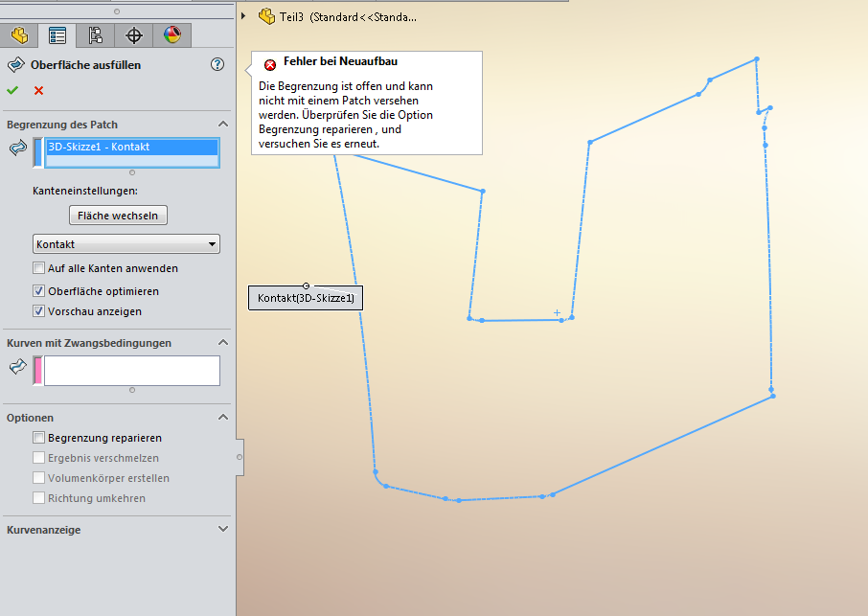Click the red error icon in rebuild message
This screenshot has width=868, height=616.
pos(270,65)
